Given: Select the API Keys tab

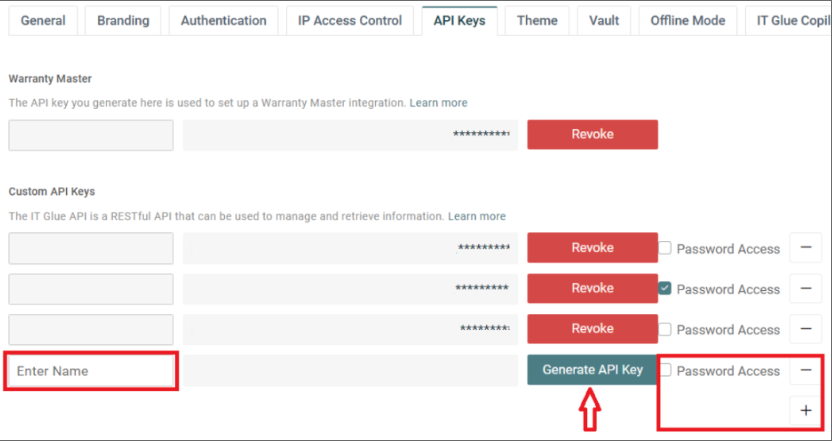Looking at the screenshot, I should (x=460, y=21).
